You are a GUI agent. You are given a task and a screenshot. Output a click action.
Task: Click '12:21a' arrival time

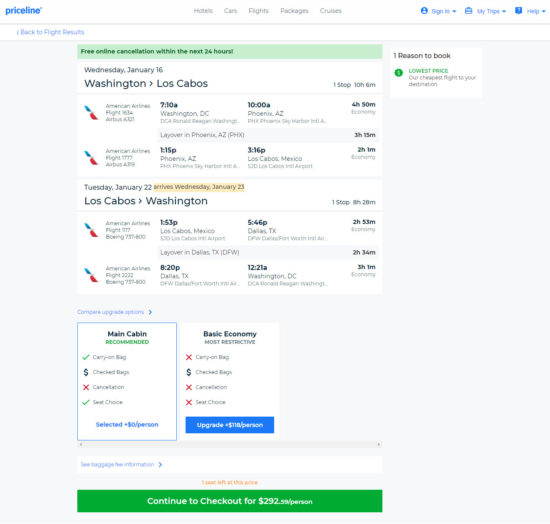tap(257, 268)
